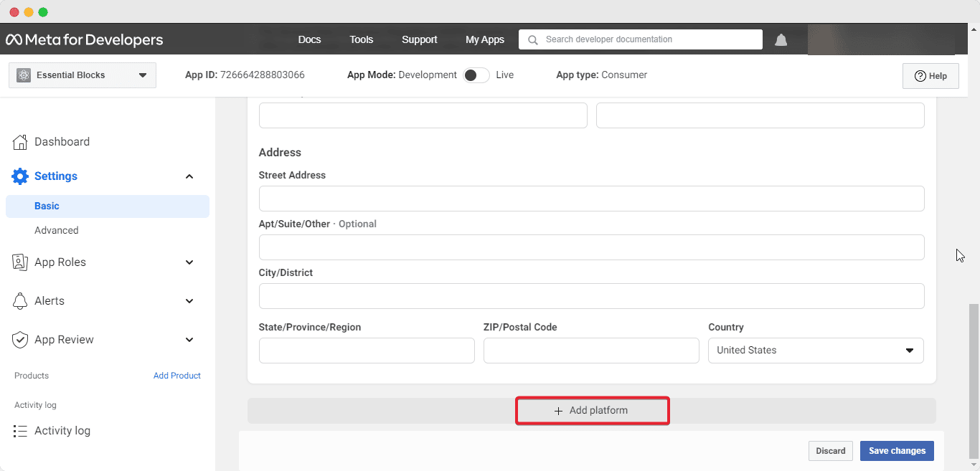This screenshot has width=980, height=471.
Task: Open the Support menu
Action: click(420, 39)
